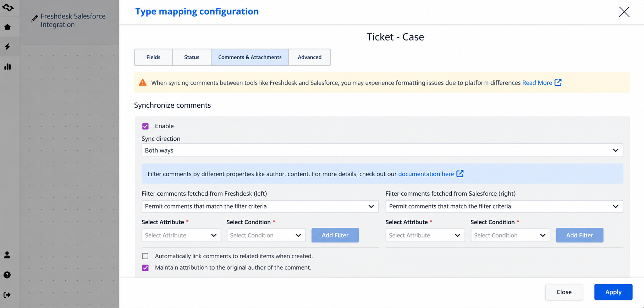Click the home icon in the sidebar
Viewport: 644px width, 308px height.
click(7, 27)
